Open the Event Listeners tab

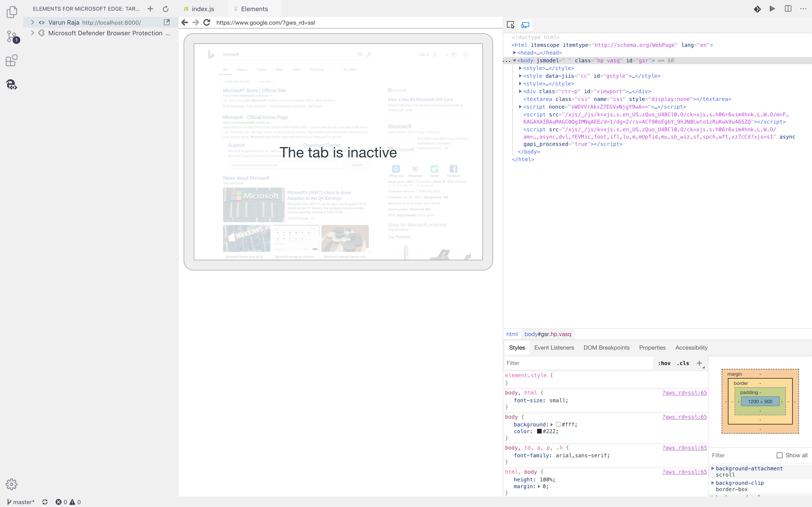(554, 347)
